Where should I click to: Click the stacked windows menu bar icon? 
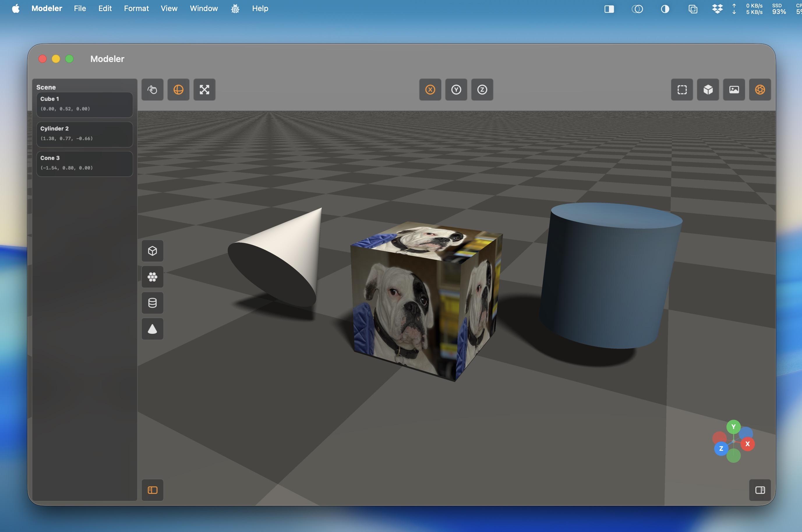pos(693,9)
